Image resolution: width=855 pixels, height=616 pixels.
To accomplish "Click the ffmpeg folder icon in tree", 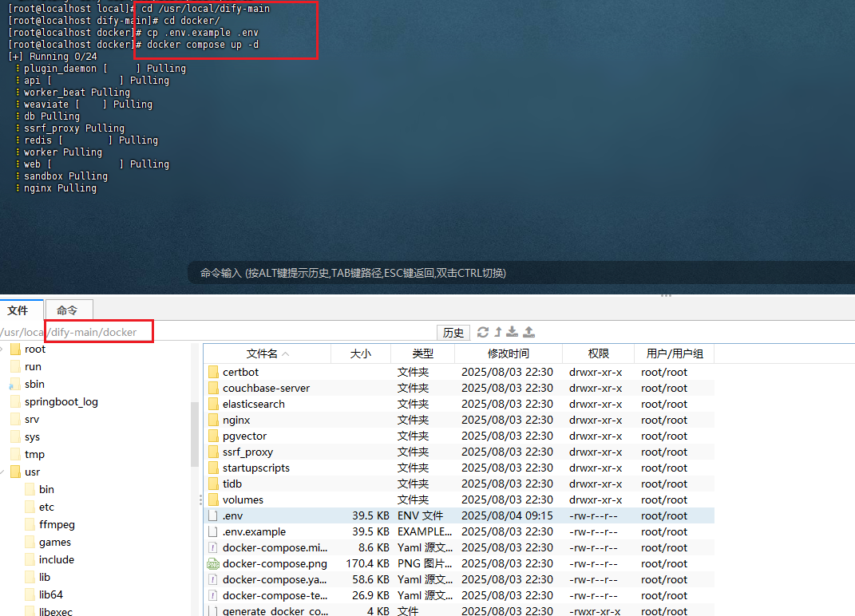I will [x=30, y=524].
